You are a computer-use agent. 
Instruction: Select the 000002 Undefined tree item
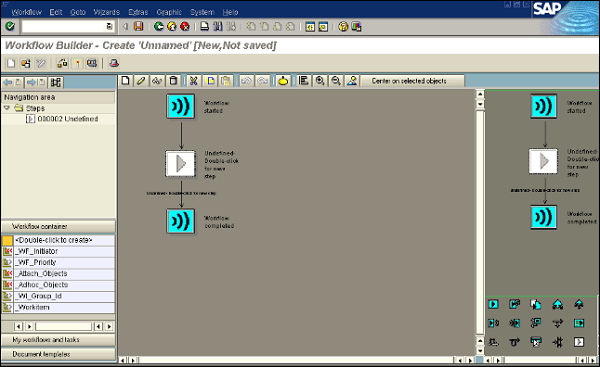[x=67, y=119]
